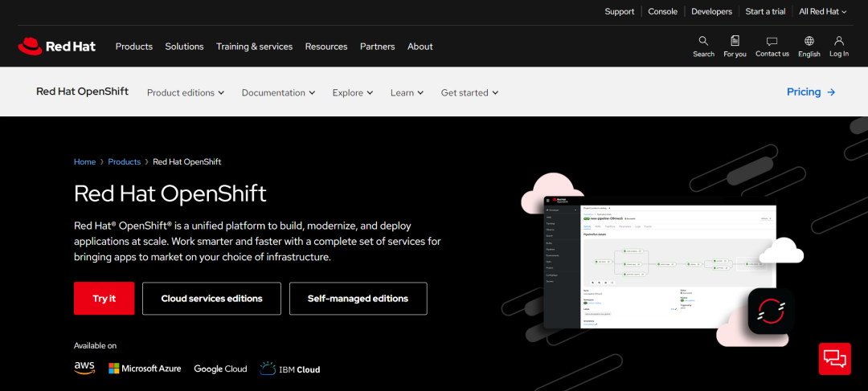Click the Red Hat OpenShift main heading
The image size is (868, 391).
(x=170, y=194)
